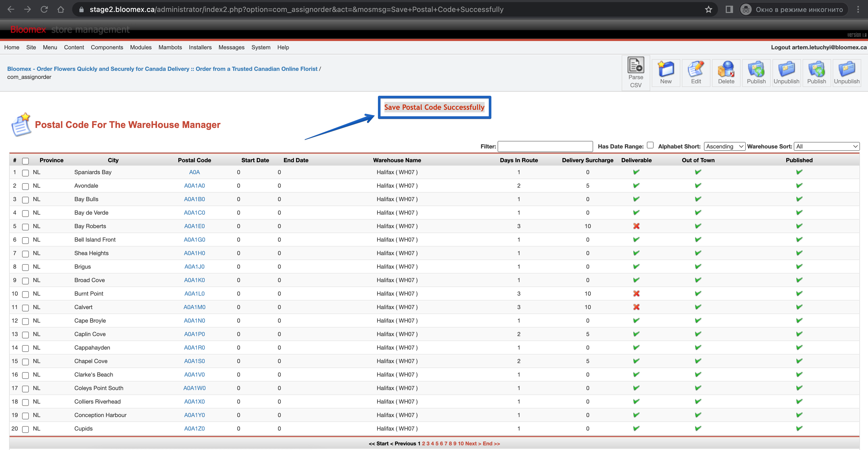Click the Published checkmark for Cupids
This screenshot has width=868, height=450.
coord(799,428)
